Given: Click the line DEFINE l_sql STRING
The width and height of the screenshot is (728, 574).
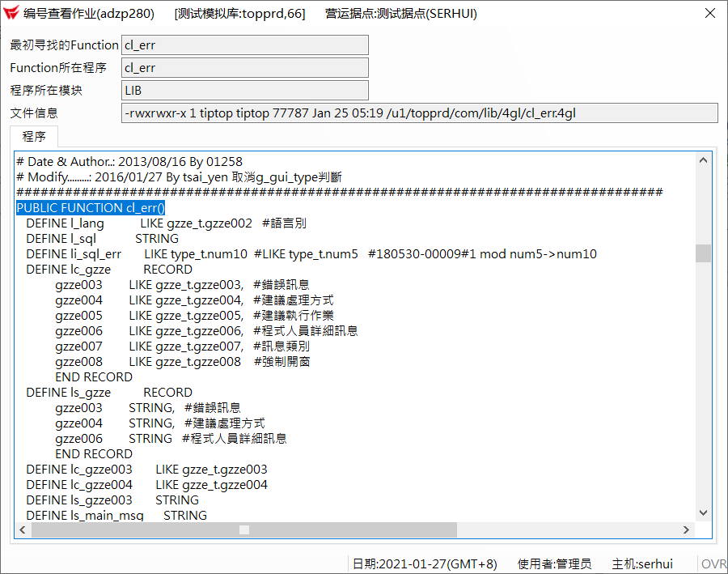Looking at the screenshot, I should pyautogui.click(x=103, y=239).
